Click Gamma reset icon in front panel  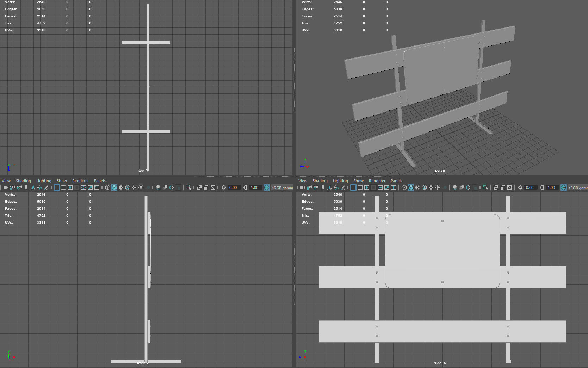(245, 188)
